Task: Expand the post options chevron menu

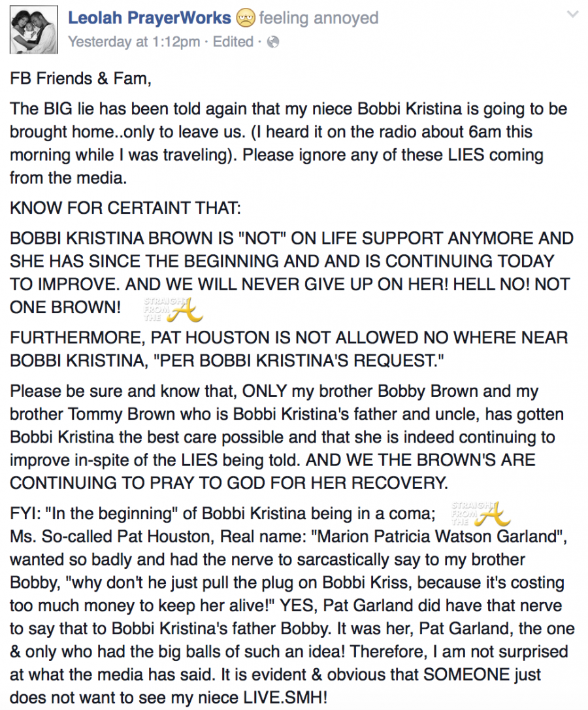Action: (x=573, y=14)
